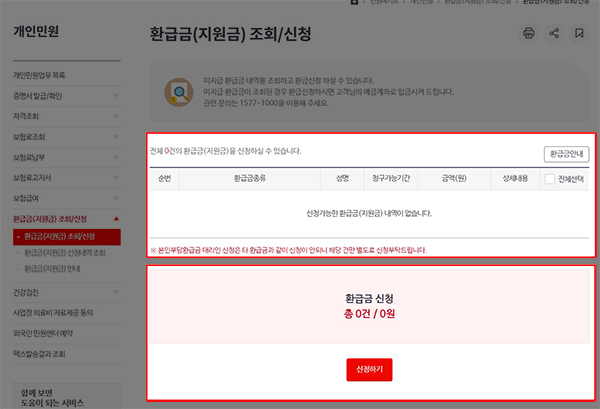Screen dimensions: 600x409
Task: Expand the 보험급여 menu arrow
Action: point(116,198)
